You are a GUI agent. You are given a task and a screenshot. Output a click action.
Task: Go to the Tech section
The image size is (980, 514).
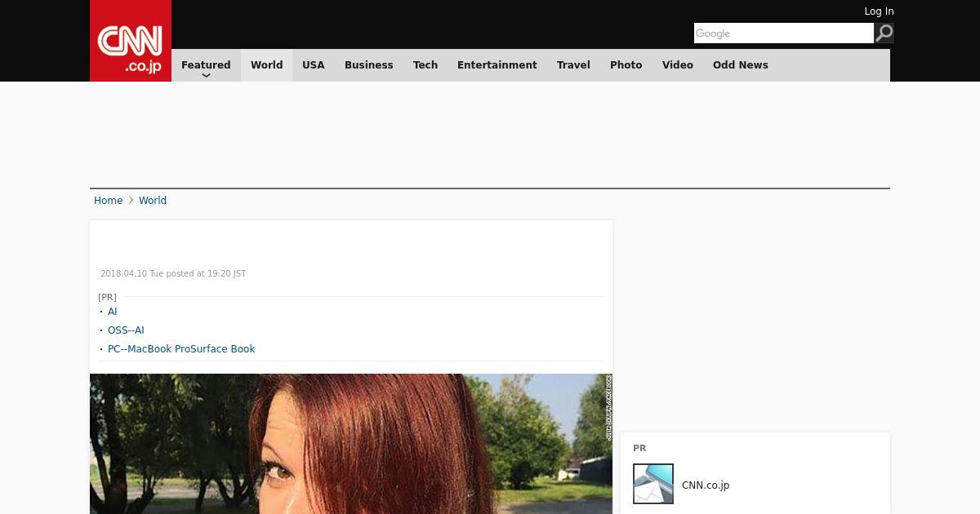tap(425, 65)
